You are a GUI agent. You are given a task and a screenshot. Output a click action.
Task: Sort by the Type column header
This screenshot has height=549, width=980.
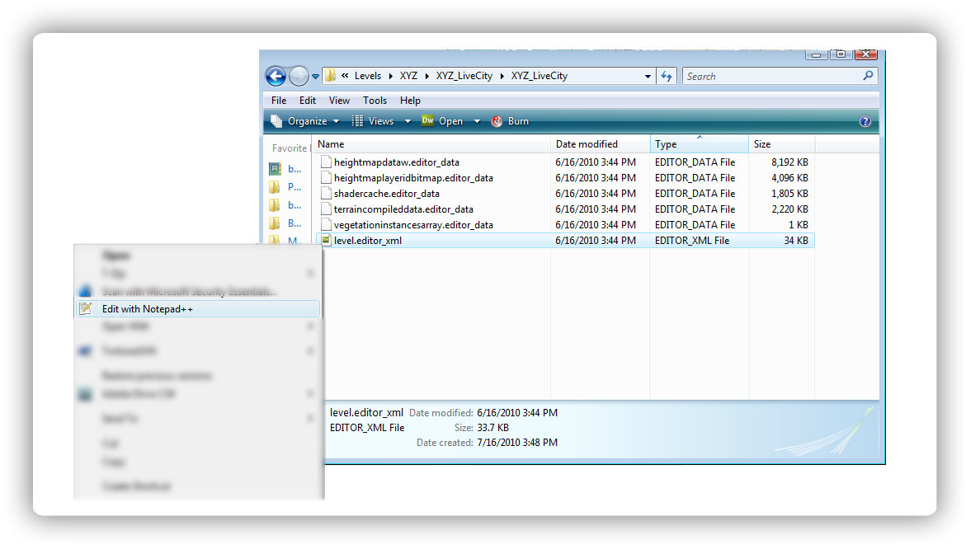(700, 144)
